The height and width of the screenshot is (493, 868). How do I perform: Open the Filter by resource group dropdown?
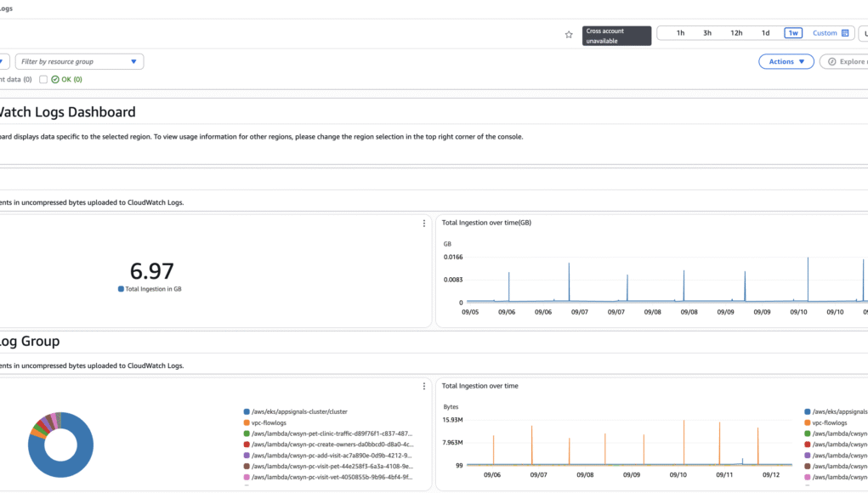pos(79,61)
